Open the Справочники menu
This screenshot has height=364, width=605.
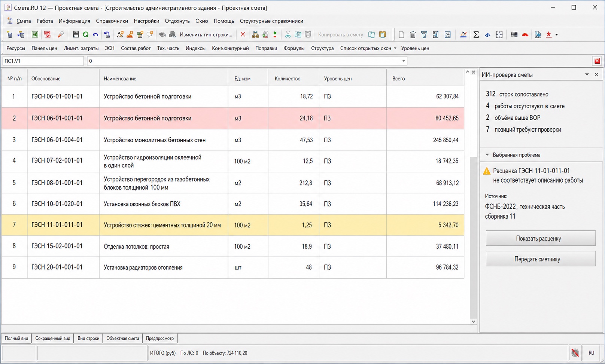(x=112, y=21)
